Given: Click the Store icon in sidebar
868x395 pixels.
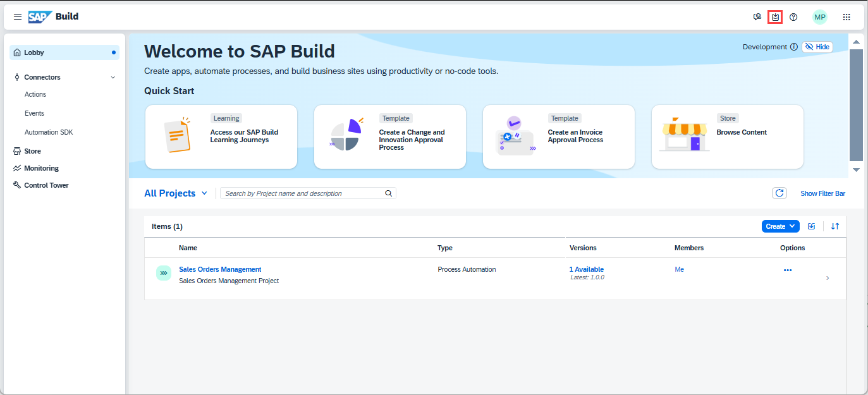Looking at the screenshot, I should tap(18, 151).
